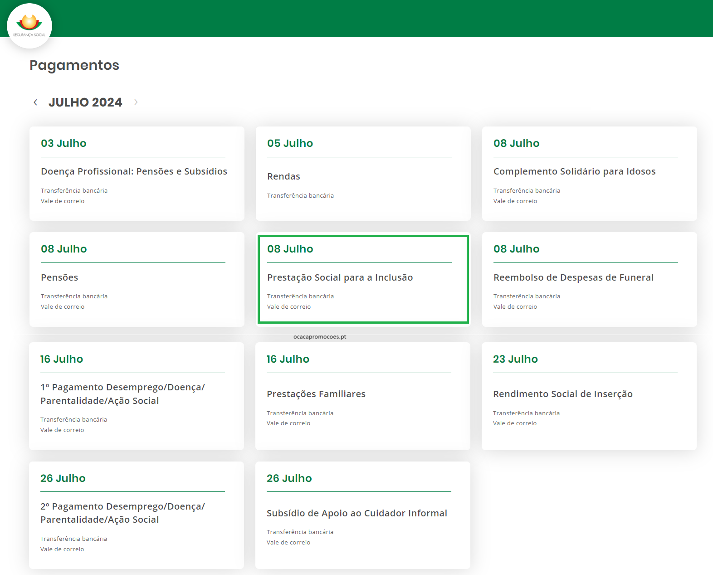This screenshot has height=588, width=713.
Task: Click Rendimento Social de Inserção
Action: tap(562, 394)
